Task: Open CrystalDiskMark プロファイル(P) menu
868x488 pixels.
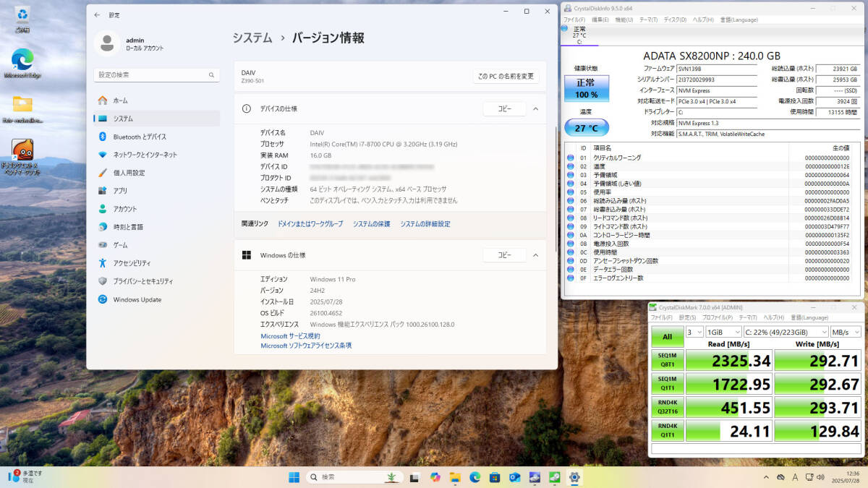Action: pos(717,317)
